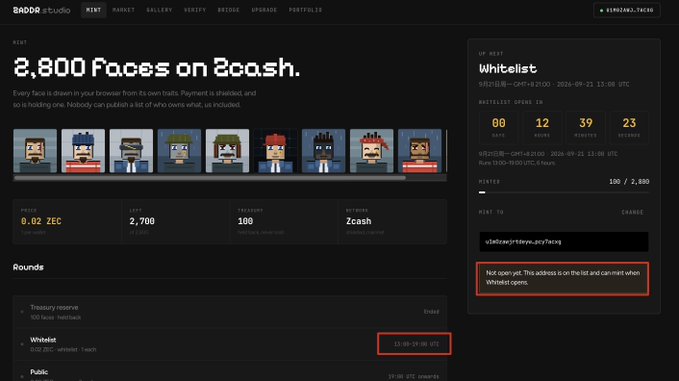
Task: Click the mint-to address field
Action: click(564, 242)
